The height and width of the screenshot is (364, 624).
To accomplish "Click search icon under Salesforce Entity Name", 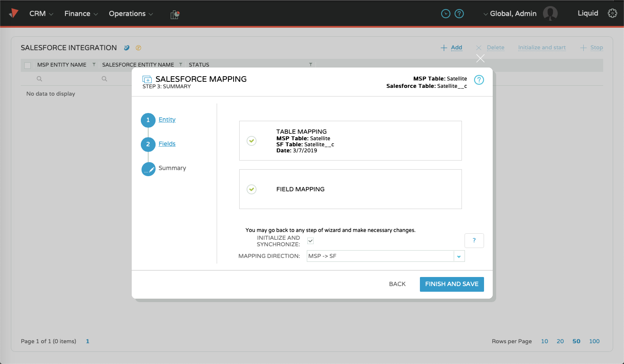I will [104, 79].
